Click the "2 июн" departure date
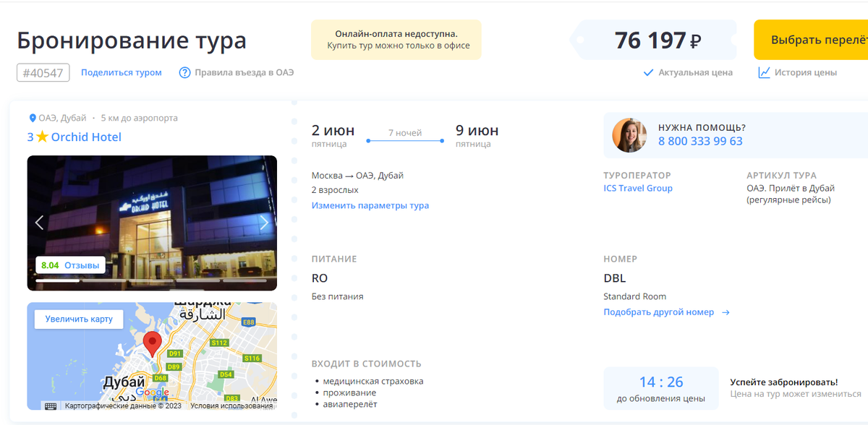868x425 pixels. [333, 130]
